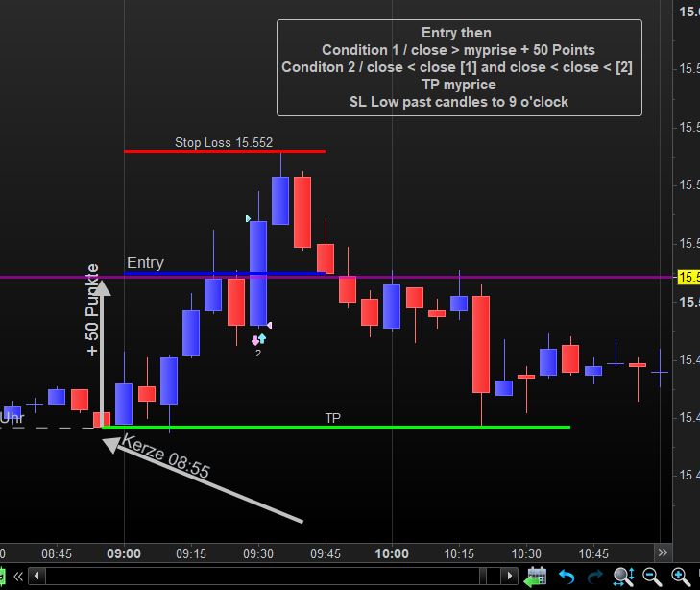Select the 'Kerze 08:55' annotation text
Screen dimensions: 700x590
click(x=165, y=456)
